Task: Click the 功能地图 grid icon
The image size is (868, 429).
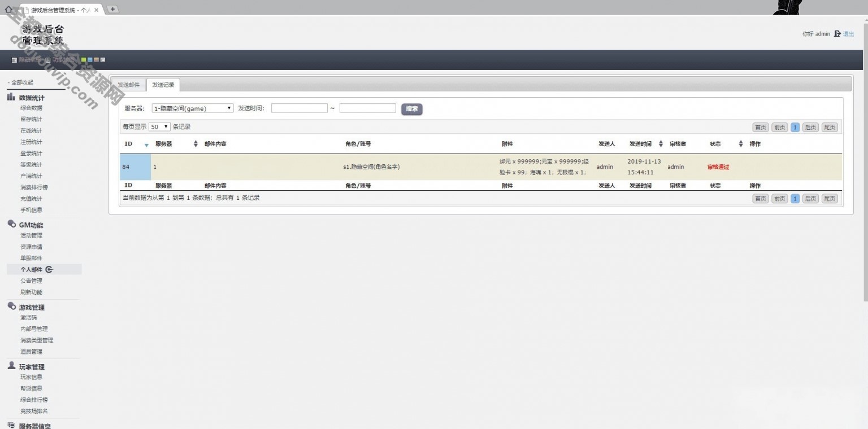Action: [48, 60]
